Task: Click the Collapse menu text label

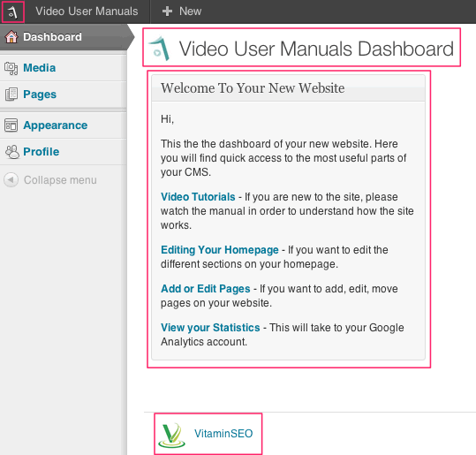Action: pos(60,180)
